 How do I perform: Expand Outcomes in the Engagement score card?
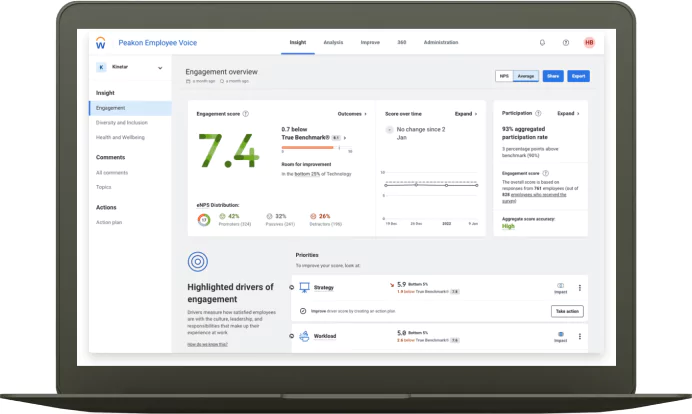pyautogui.click(x=352, y=114)
